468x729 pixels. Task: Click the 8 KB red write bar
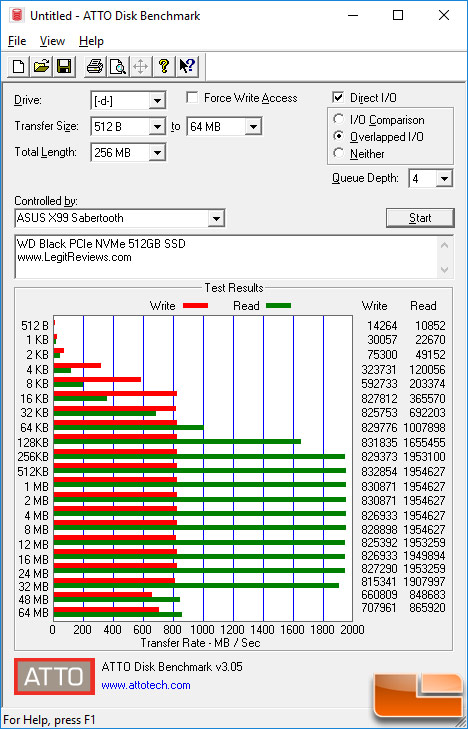click(x=97, y=379)
